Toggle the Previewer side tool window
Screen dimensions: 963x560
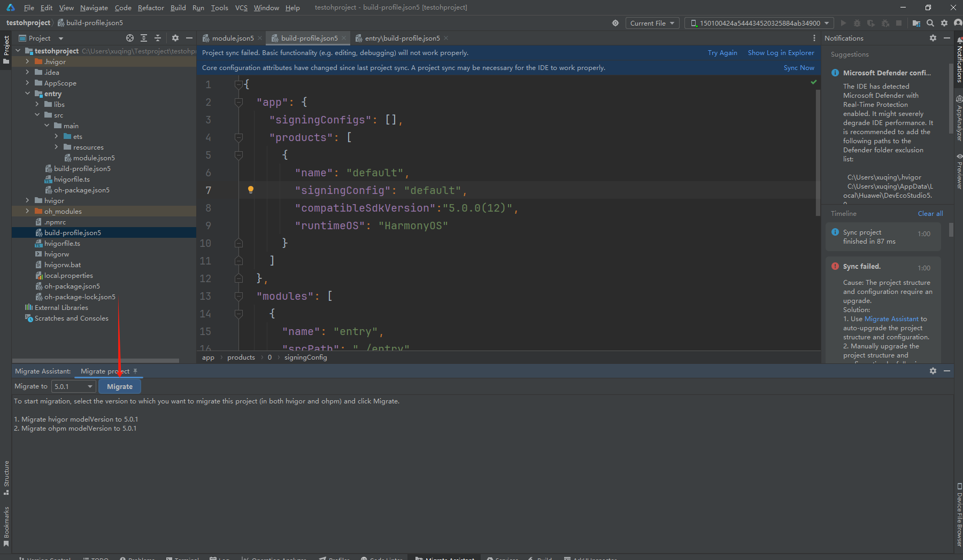click(959, 171)
